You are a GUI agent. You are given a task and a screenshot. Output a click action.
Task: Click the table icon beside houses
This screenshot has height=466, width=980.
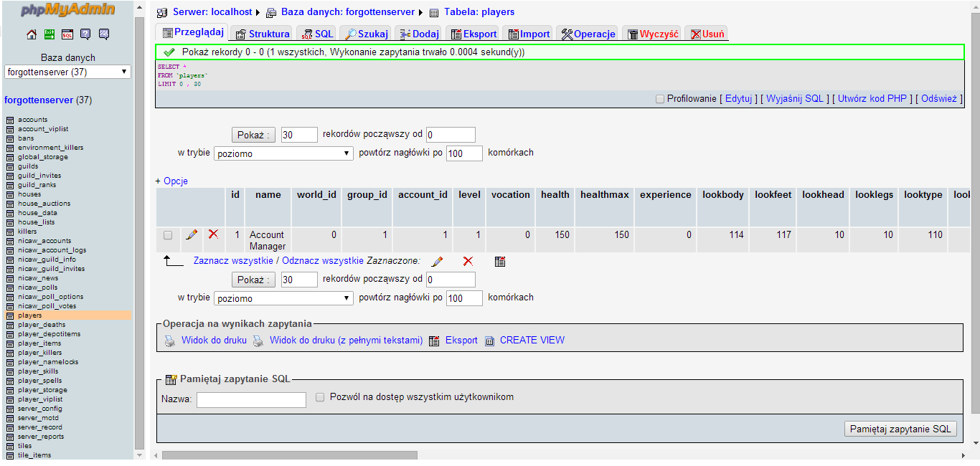pos(10,194)
